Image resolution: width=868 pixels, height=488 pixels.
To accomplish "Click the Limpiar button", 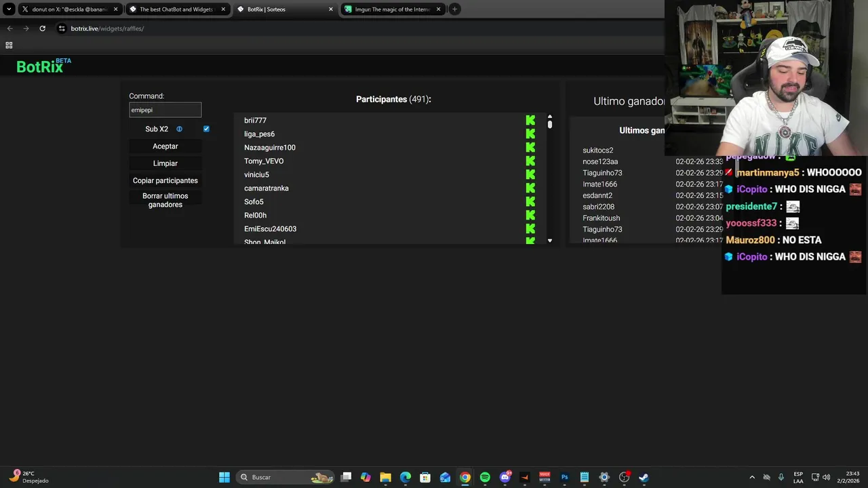I will coord(165,163).
